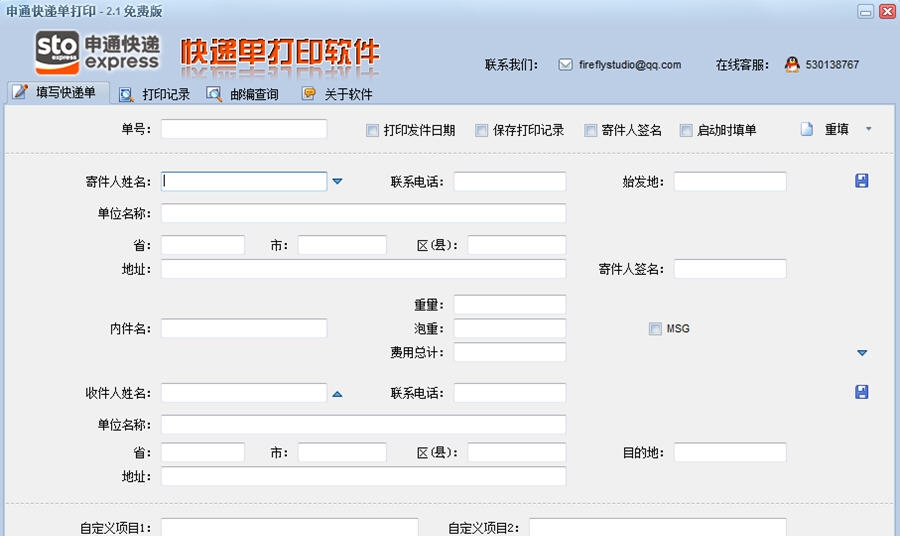The width and height of the screenshot is (900, 536).
Task: Click recipient 单位名称 field
Action: (363, 424)
